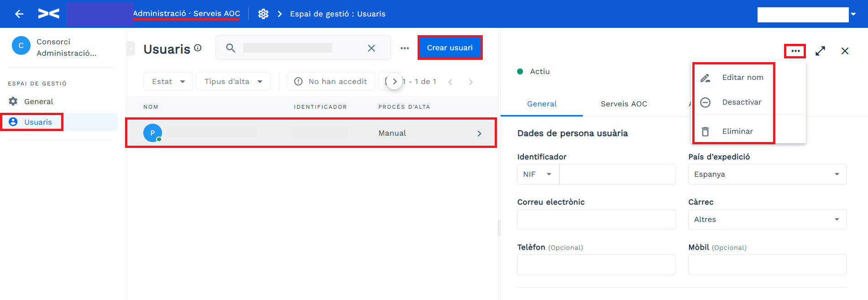The image size is (868, 300).
Task: Open the account dropdown arrow in header
Action: coord(853,14)
